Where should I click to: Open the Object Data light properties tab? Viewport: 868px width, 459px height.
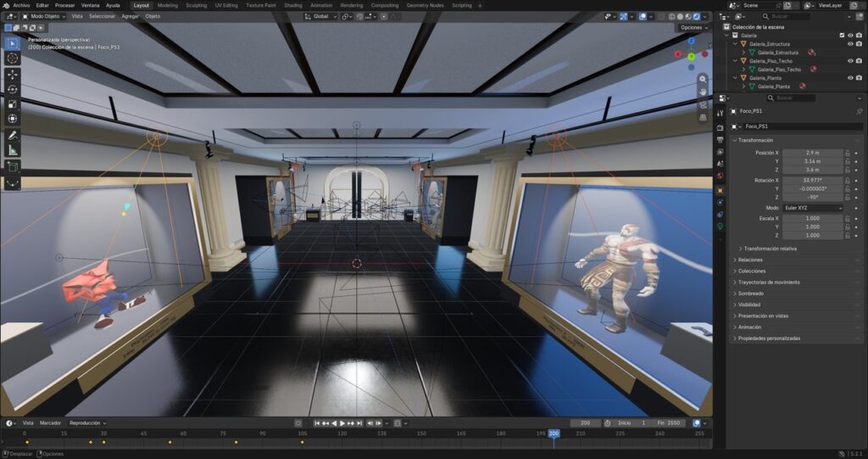point(721,227)
